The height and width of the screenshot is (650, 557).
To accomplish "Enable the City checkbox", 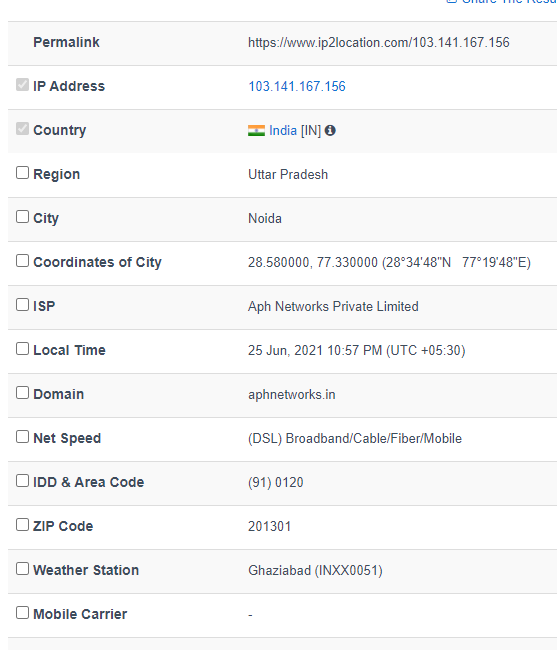I will pyautogui.click(x=22, y=217).
